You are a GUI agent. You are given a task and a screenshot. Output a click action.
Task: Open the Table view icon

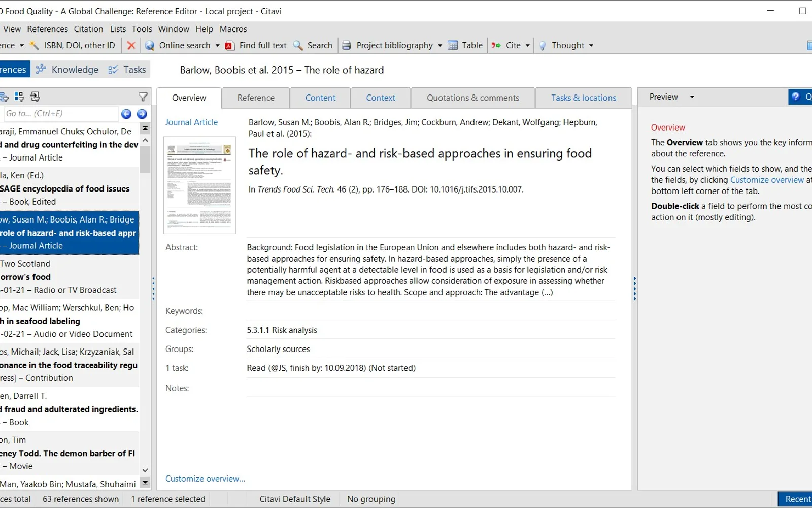pos(453,45)
